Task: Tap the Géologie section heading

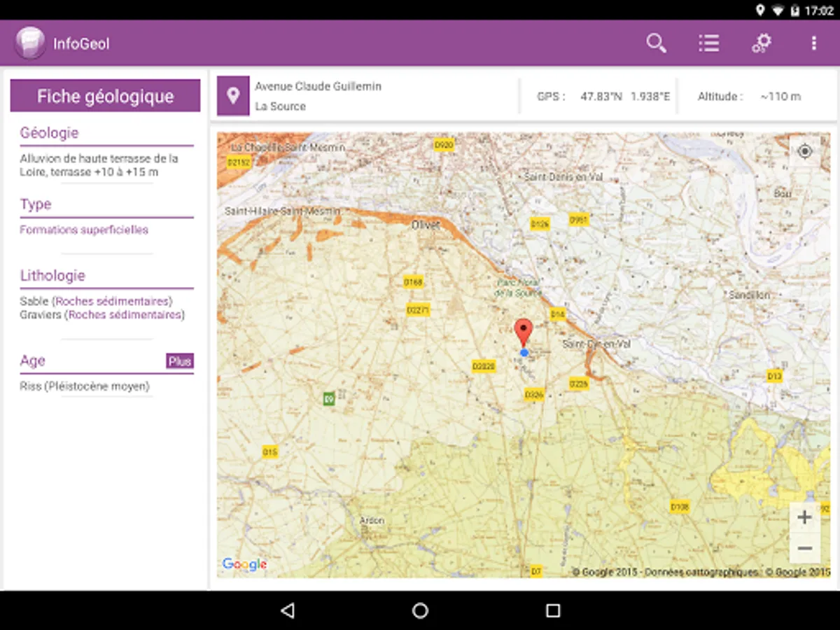Action: [x=49, y=133]
